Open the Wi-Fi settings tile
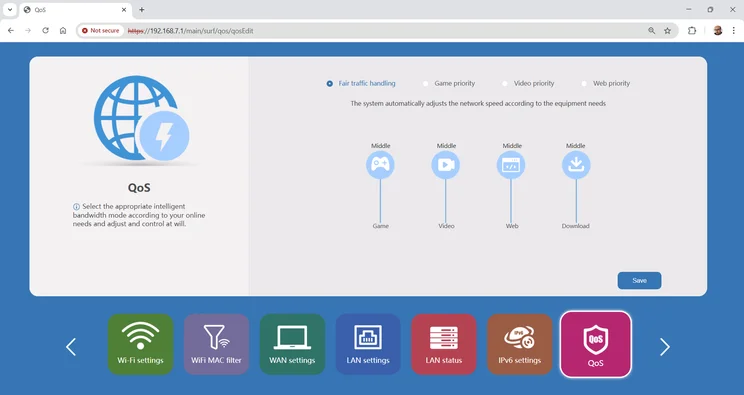744x395 pixels. pyautogui.click(x=140, y=344)
